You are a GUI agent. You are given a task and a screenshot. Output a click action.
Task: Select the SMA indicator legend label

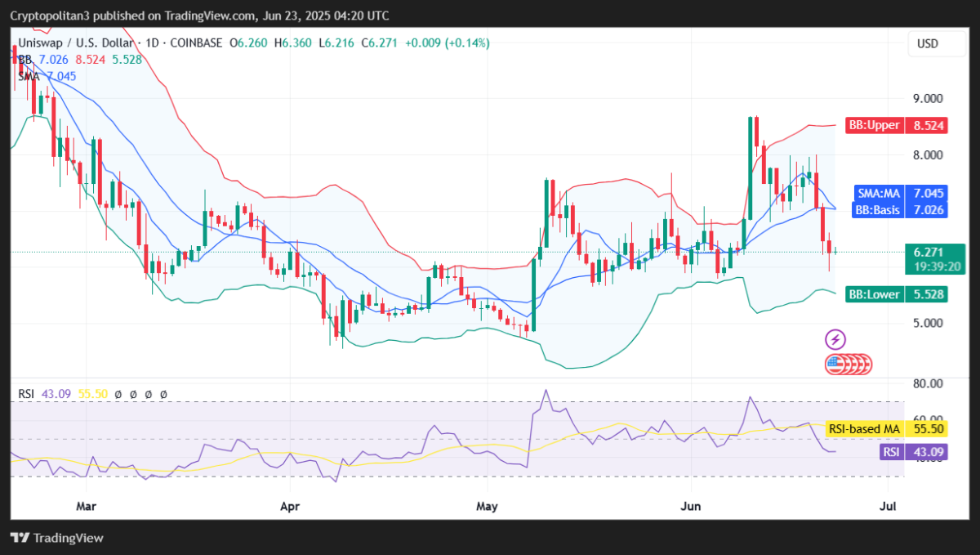[29, 76]
